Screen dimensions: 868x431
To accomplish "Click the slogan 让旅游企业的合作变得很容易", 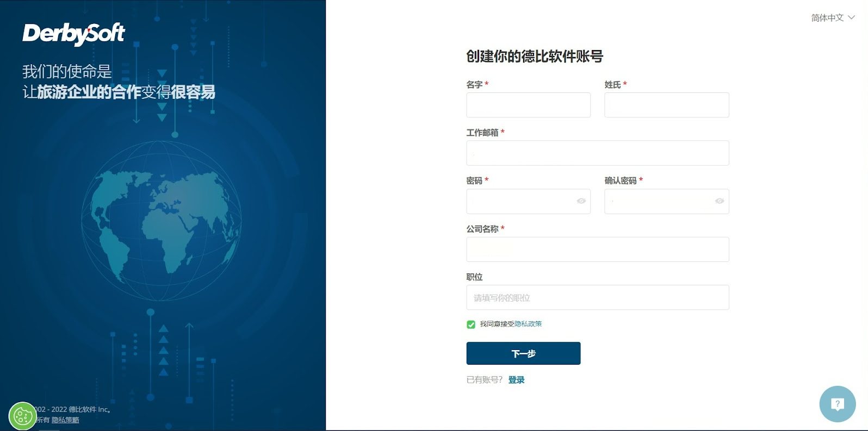I will [x=119, y=92].
